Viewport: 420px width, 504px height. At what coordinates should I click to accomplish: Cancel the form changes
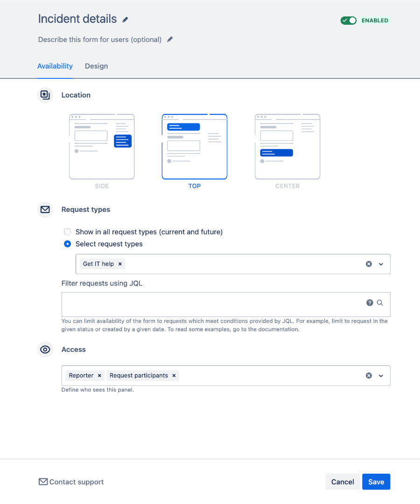343,482
